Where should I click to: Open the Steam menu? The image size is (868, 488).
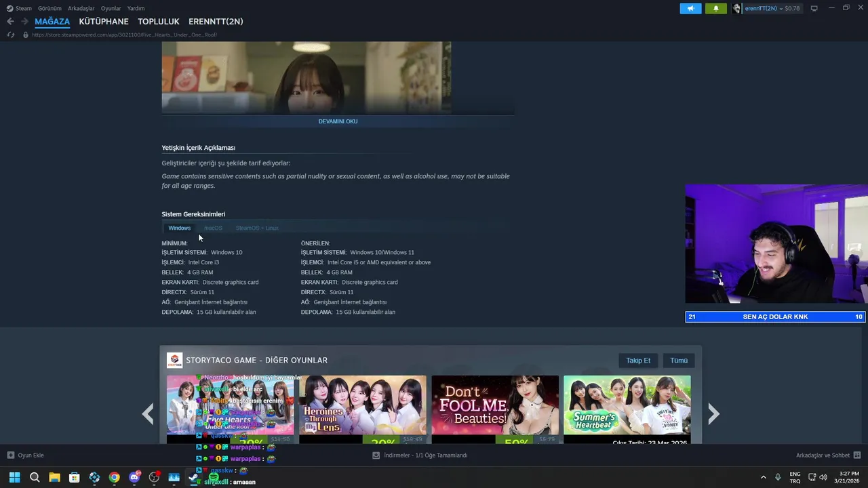(x=24, y=8)
